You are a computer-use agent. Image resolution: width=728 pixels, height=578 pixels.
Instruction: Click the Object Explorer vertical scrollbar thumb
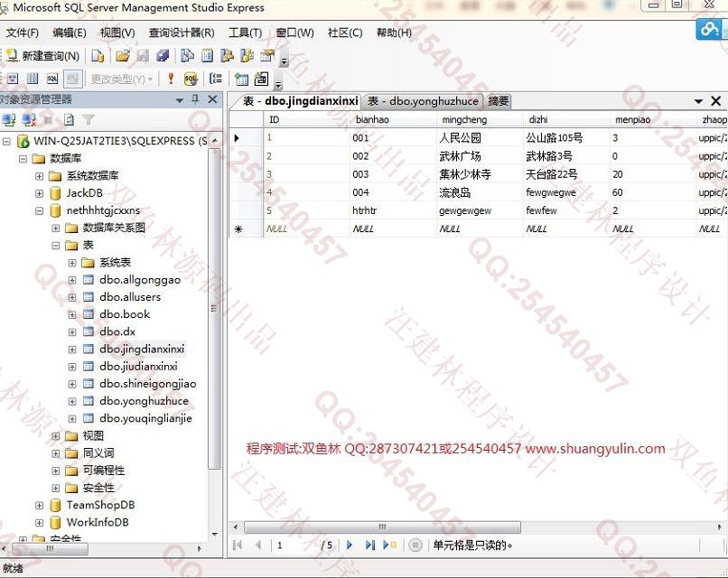[213, 308]
